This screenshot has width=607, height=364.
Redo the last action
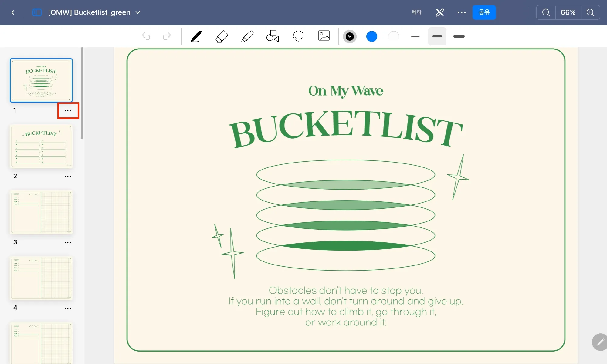(167, 36)
